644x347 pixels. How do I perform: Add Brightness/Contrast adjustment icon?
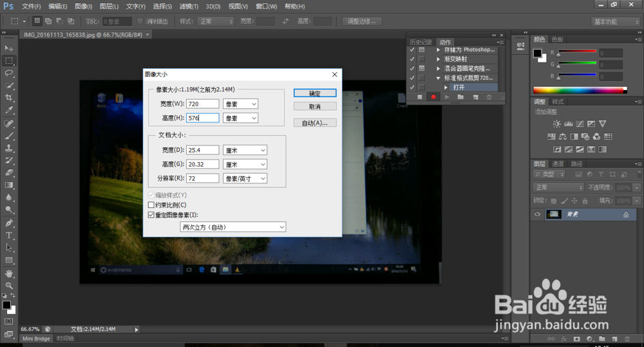tap(556, 124)
